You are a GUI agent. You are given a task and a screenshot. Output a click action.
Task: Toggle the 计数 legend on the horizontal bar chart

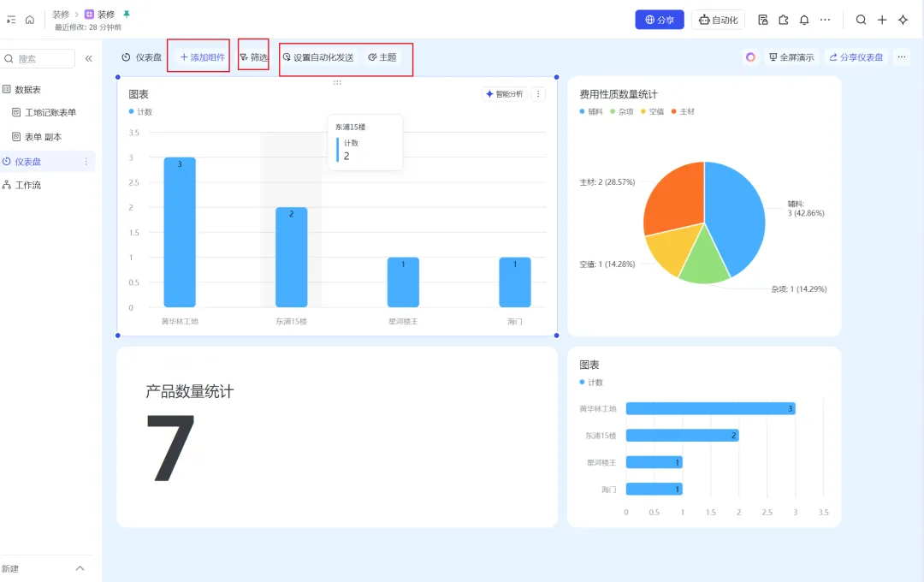[x=591, y=382]
